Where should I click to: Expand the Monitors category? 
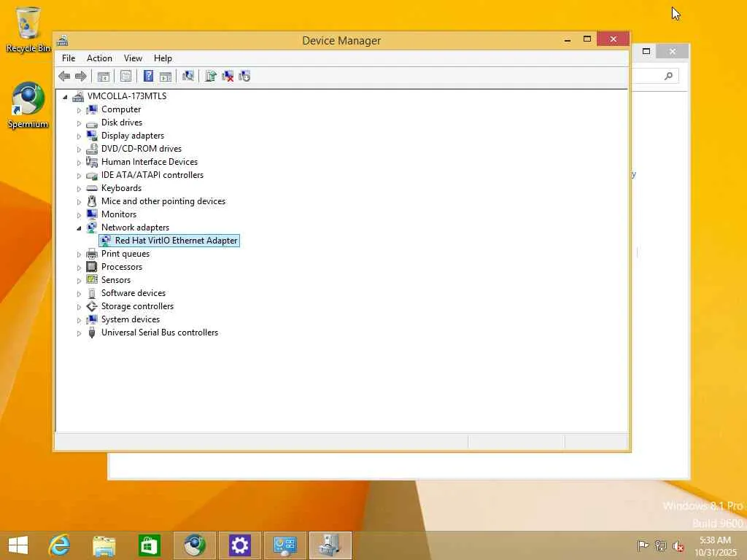click(79, 215)
